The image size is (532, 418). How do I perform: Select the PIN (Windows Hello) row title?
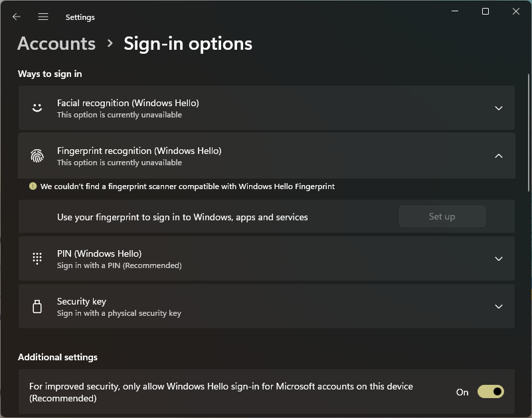(99, 253)
